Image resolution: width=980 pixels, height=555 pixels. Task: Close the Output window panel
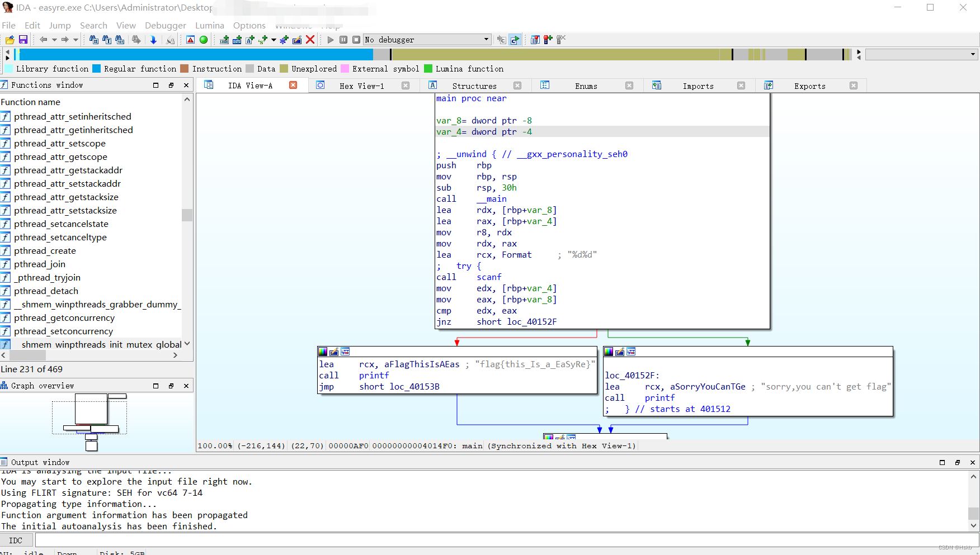point(973,462)
